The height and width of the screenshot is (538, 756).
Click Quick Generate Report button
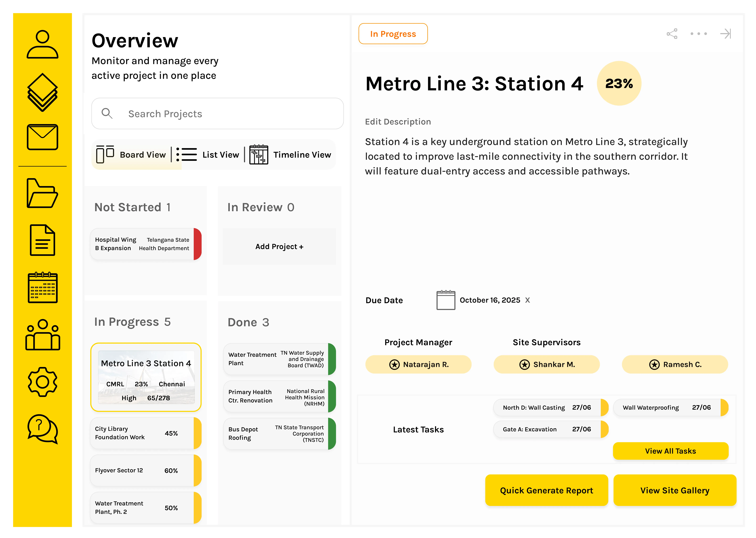(x=547, y=490)
